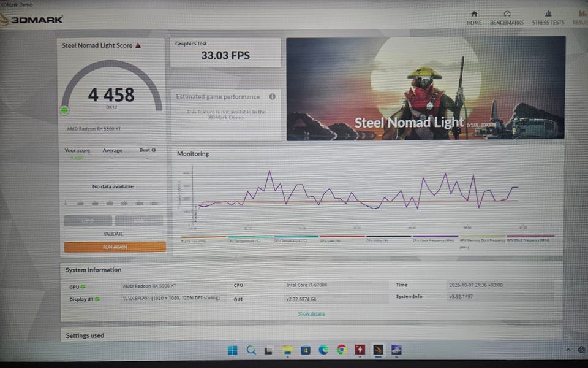Open Windows Search from the taskbar
This screenshot has height=368, width=588.
click(251, 350)
